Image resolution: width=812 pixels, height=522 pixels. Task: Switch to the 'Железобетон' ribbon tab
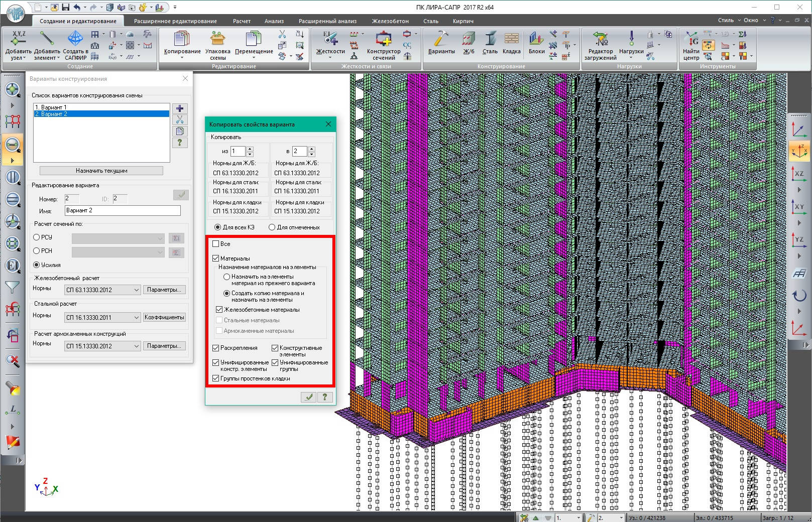tap(390, 21)
